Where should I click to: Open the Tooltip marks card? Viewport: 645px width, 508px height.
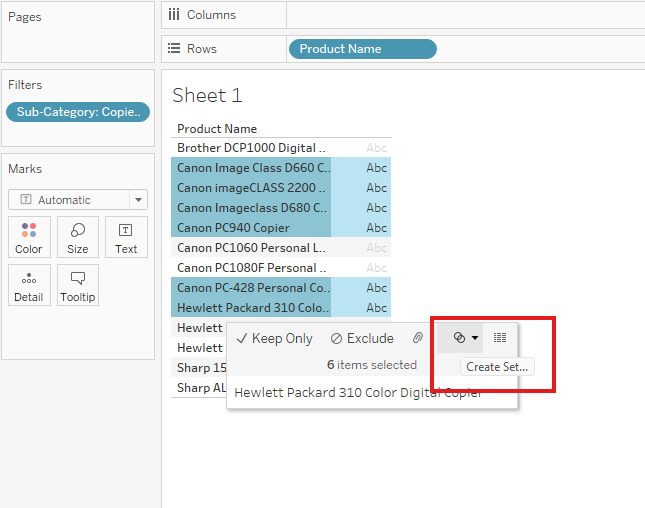(x=78, y=285)
